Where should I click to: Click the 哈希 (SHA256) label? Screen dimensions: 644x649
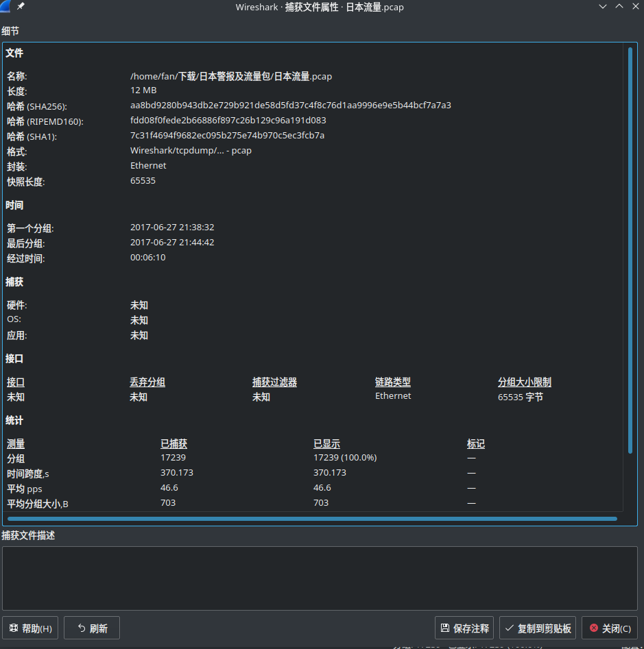(x=37, y=106)
